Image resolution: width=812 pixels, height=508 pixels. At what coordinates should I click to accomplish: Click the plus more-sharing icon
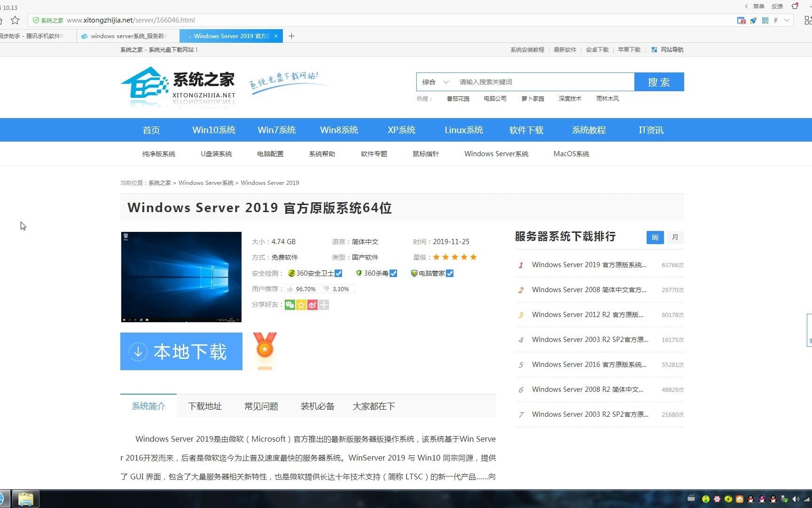324,305
